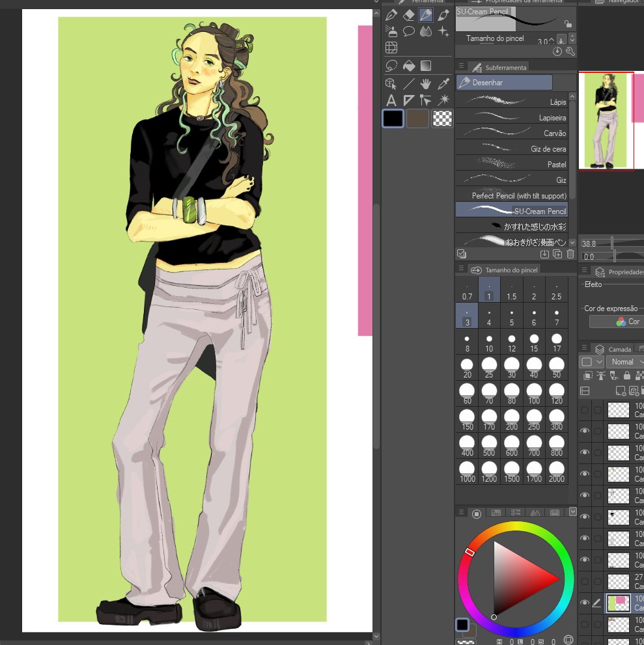
Task: Select the Pencil tool
Action: (426, 15)
